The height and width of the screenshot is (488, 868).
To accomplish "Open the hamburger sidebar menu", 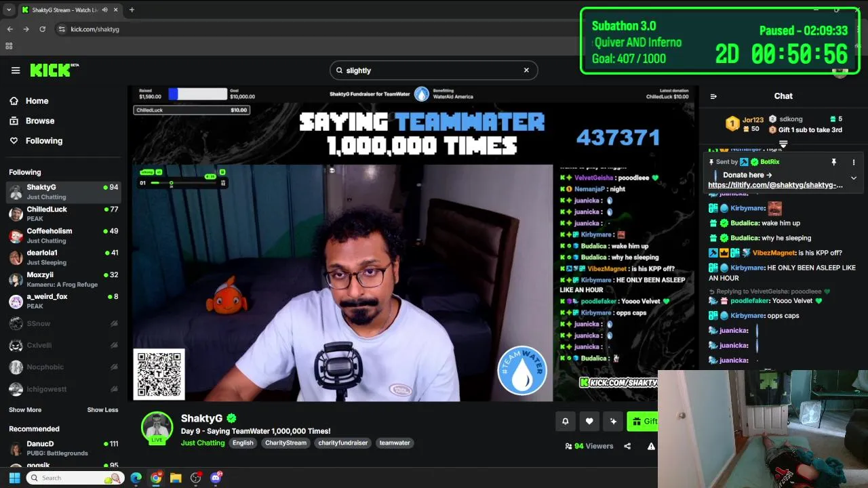I will pyautogui.click(x=16, y=70).
